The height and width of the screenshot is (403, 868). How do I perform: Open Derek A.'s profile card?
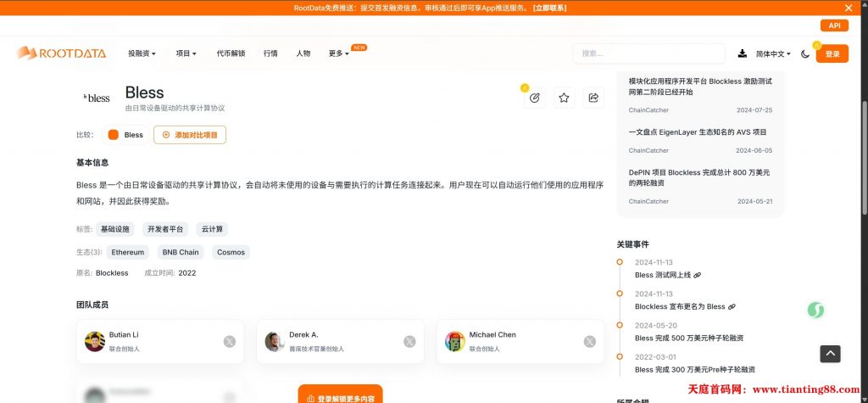tap(341, 341)
